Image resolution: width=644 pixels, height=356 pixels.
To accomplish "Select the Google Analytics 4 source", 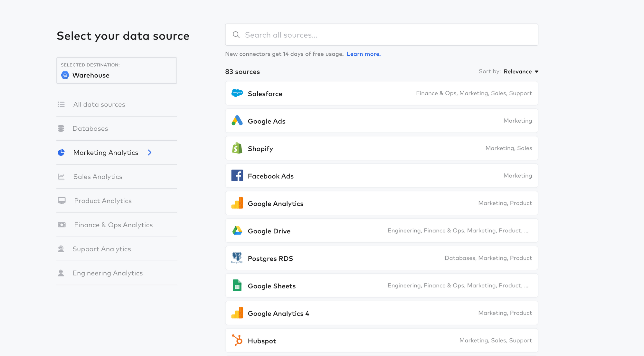I will (382, 313).
